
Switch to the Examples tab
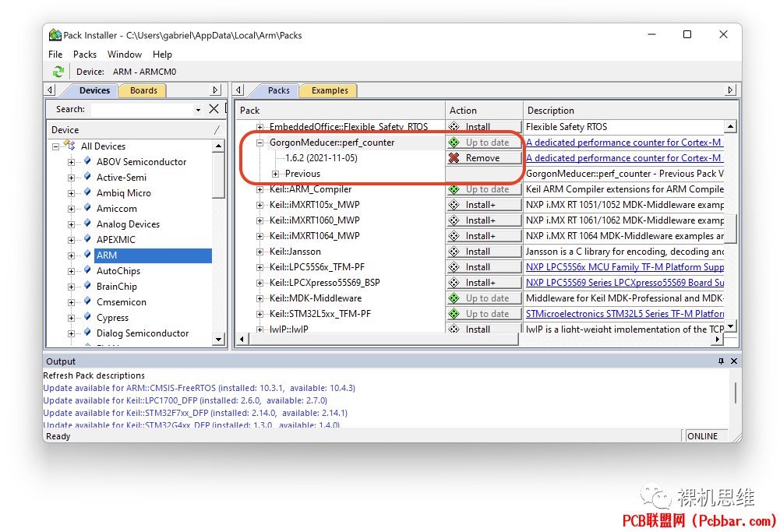(x=330, y=90)
